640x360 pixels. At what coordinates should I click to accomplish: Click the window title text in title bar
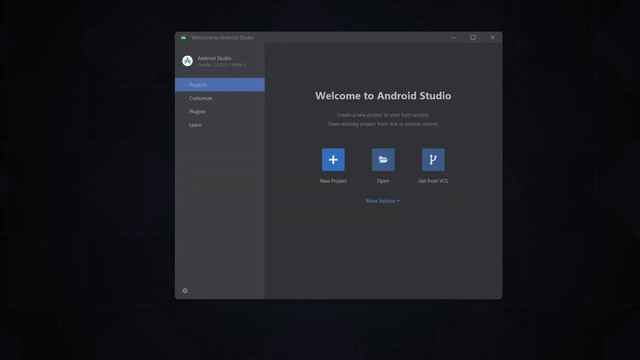pos(222,38)
